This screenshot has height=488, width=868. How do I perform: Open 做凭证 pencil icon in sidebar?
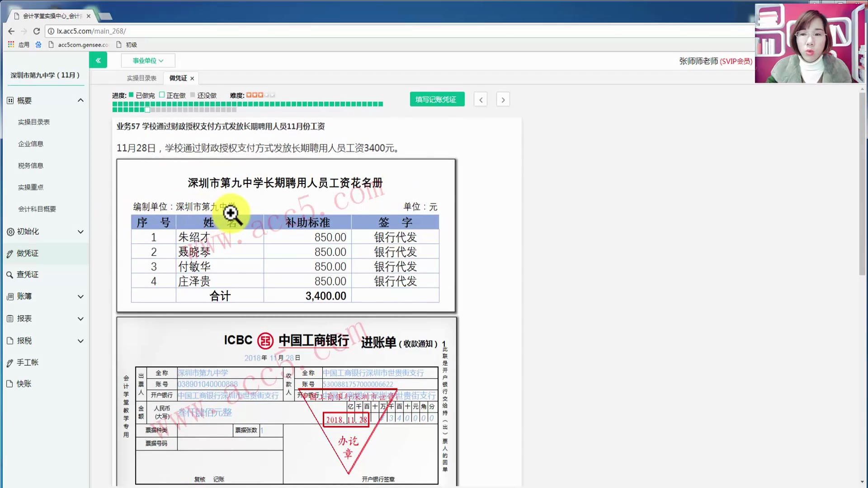coord(10,254)
